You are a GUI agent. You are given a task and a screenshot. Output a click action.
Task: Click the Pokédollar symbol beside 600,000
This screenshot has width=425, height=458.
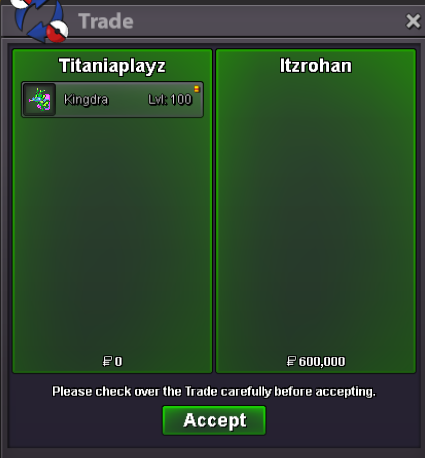click(291, 361)
